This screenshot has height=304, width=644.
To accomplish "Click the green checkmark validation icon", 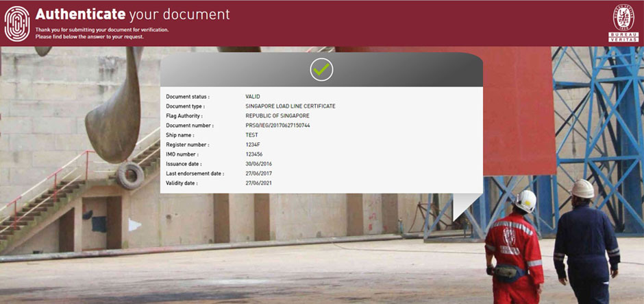I will click(321, 69).
